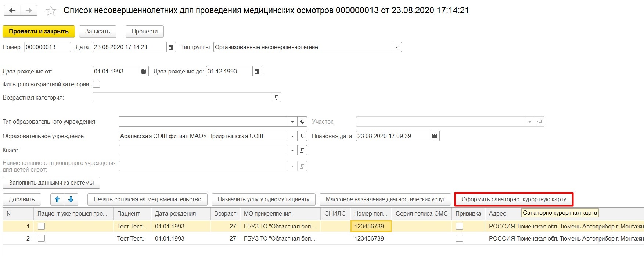The width and height of the screenshot is (644, 256).
Task: Click the Возраст column header
Action: click(x=225, y=213)
